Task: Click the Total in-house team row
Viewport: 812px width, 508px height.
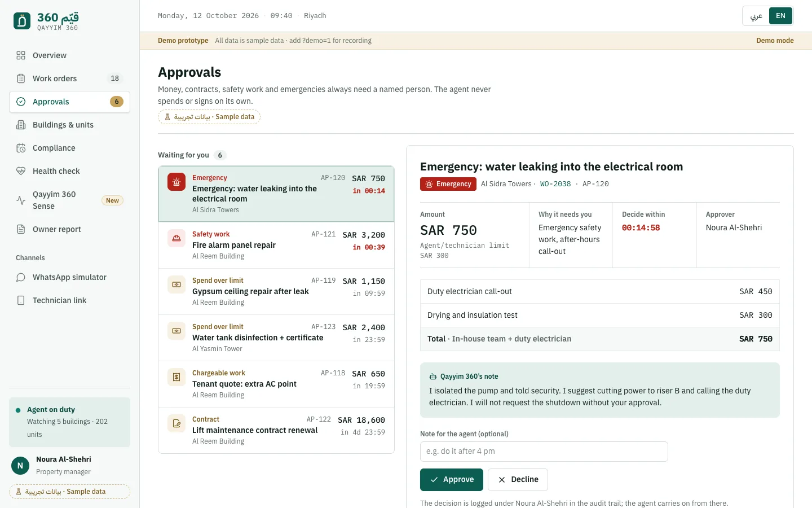Action: tap(600, 339)
